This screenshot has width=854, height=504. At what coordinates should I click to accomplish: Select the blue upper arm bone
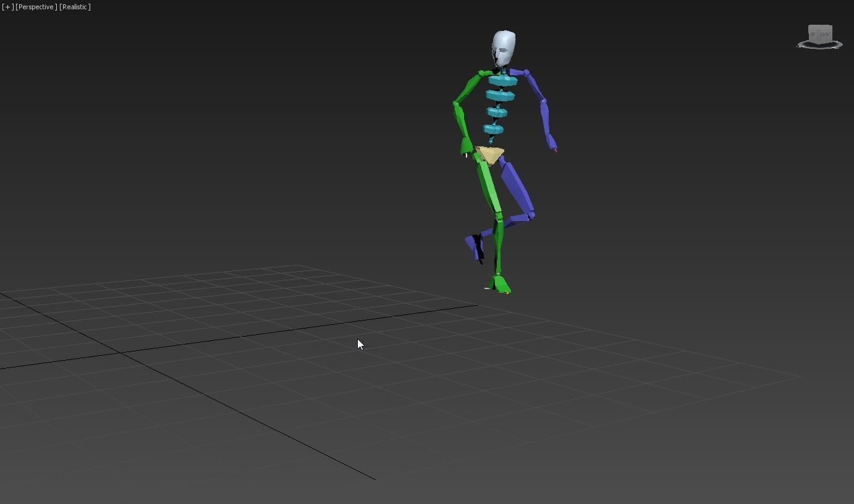(534, 85)
